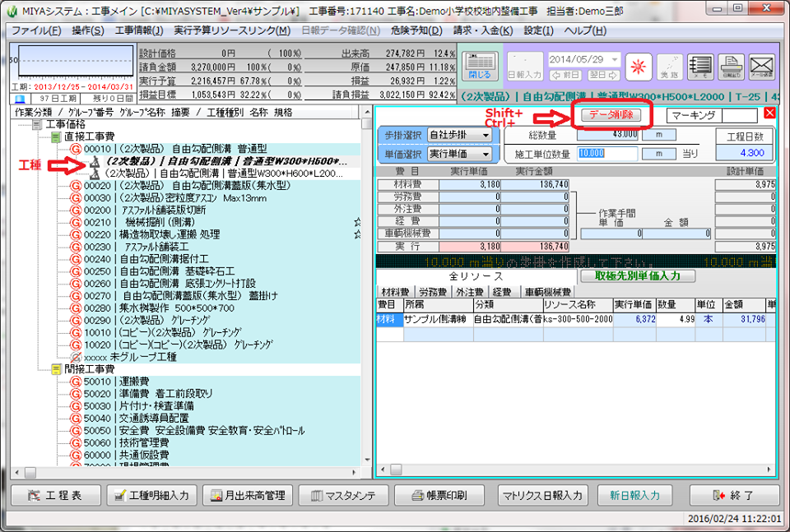Open the 工事情報(J) menu

pyautogui.click(x=139, y=30)
